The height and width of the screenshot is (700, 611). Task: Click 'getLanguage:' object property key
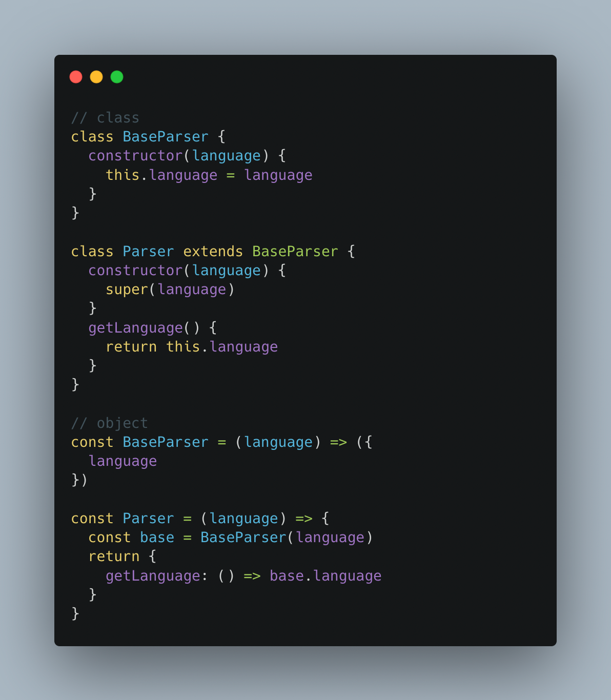157,576
